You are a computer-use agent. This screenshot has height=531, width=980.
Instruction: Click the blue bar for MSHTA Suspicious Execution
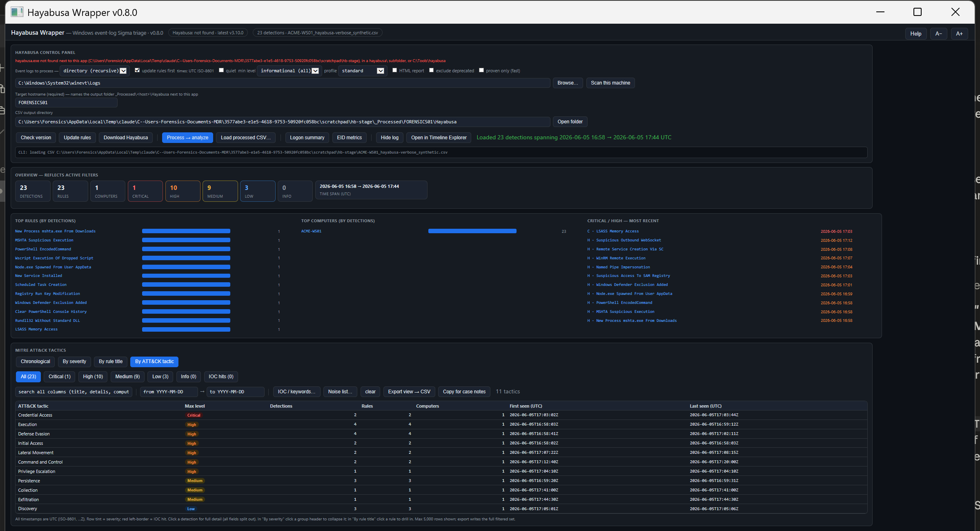(186, 240)
